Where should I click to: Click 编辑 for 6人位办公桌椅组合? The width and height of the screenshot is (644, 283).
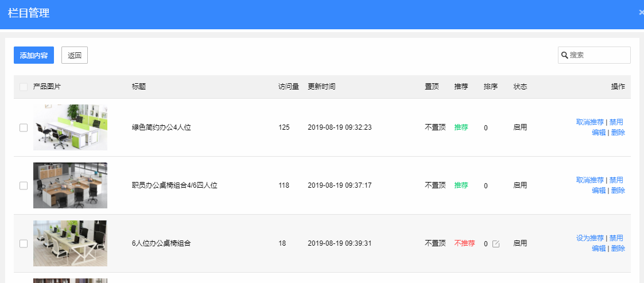[x=599, y=248]
